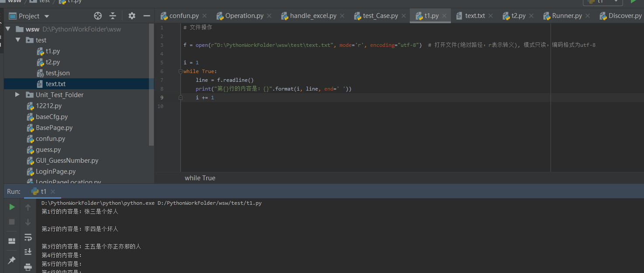Image resolution: width=644 pixels, height=273 pixels.
Task: Click the 'i = 1' code on line 5
Action: [x=191, y=63]
